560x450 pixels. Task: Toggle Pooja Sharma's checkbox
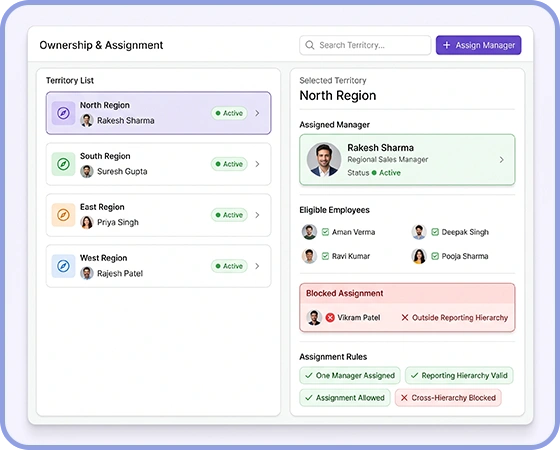pos(435,256)
